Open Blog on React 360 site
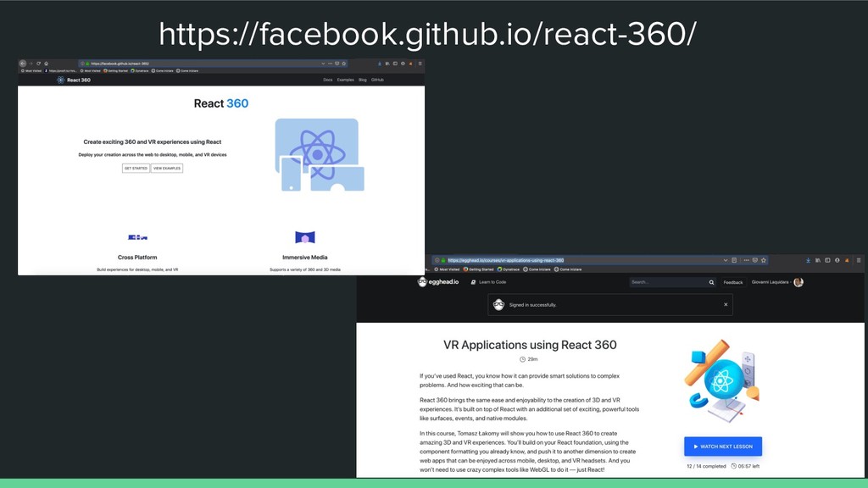868x488 pixels. tap(363, 80)
